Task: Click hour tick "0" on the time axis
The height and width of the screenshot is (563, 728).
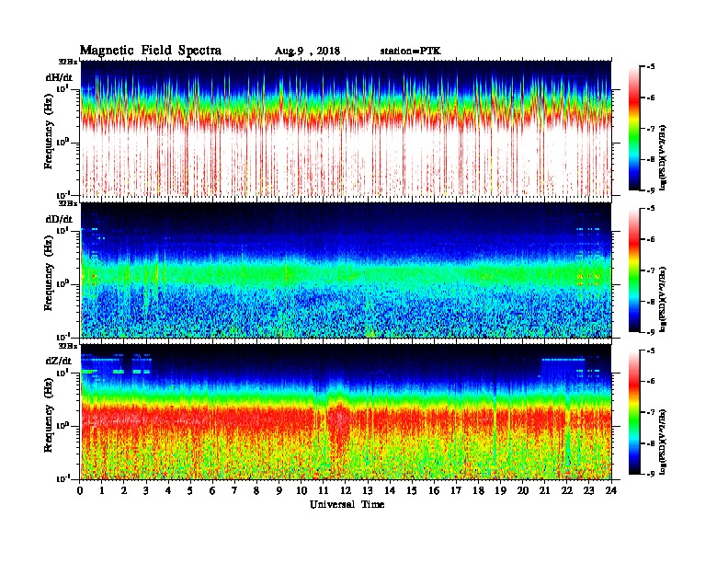Action: [81, 491]
